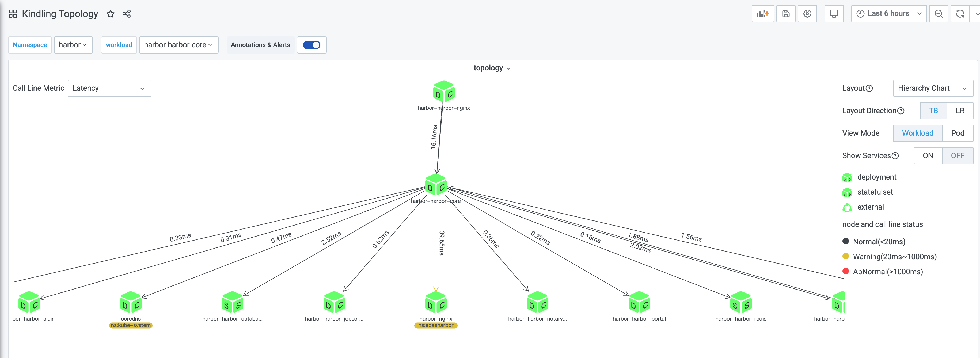Refresh the dashboard

coord(960,14)
